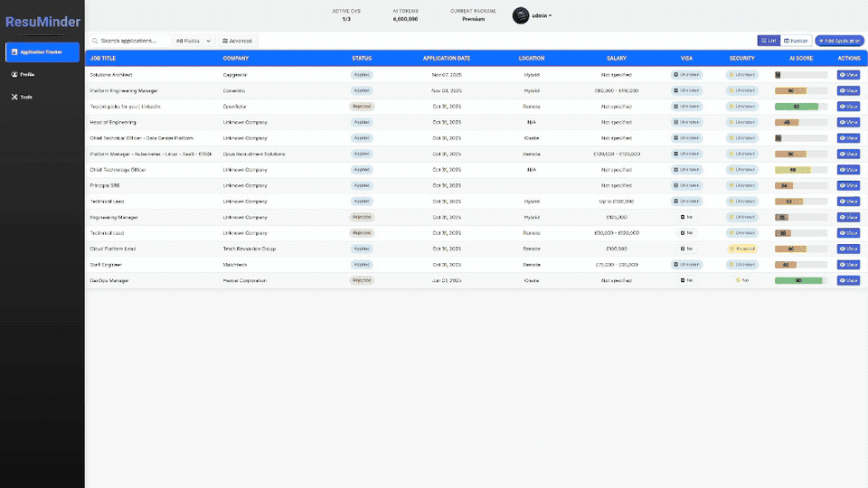Click the Premium current package label
The height and width of the screenshot is (488, 868).
click(473, 19)
